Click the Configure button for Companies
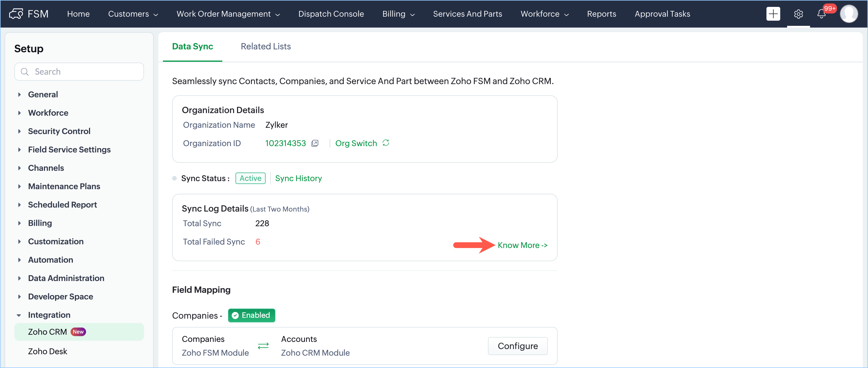Viewport: 868px width, 368px height. tap(517, 346)
